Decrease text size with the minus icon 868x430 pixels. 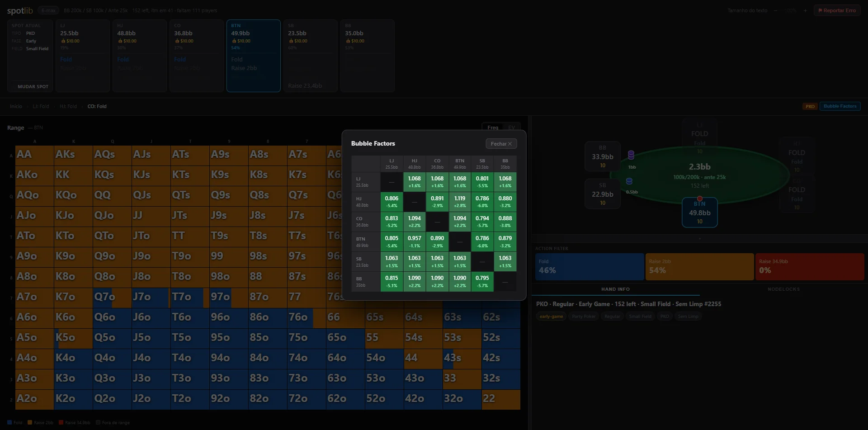775,10
